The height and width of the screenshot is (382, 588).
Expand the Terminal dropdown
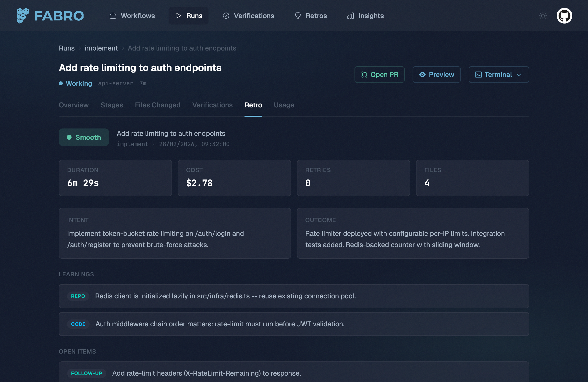pos(519,75)
